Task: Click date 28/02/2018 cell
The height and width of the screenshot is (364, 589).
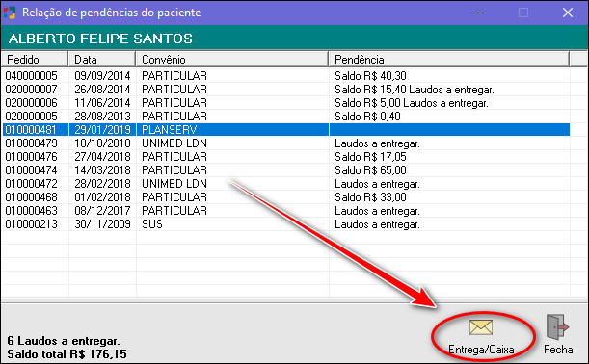Action: point(102,184)
